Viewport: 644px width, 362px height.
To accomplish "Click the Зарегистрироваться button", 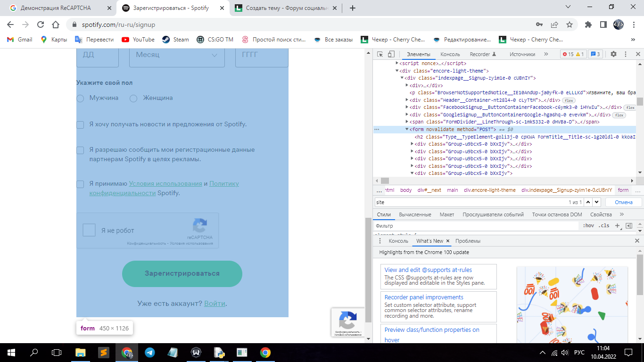I will tap(182, 273).
